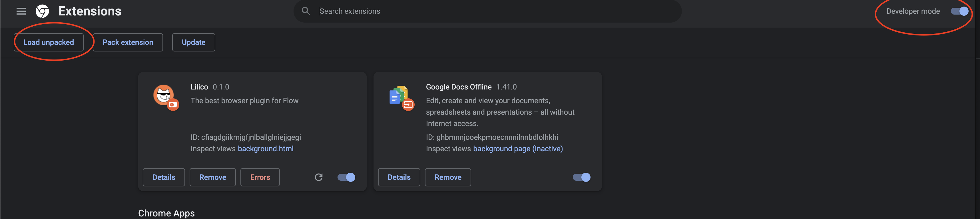Open background.html inspect view
Viewport: 980px width, 219px height.
pyautogui.click(x=266, y=149)
